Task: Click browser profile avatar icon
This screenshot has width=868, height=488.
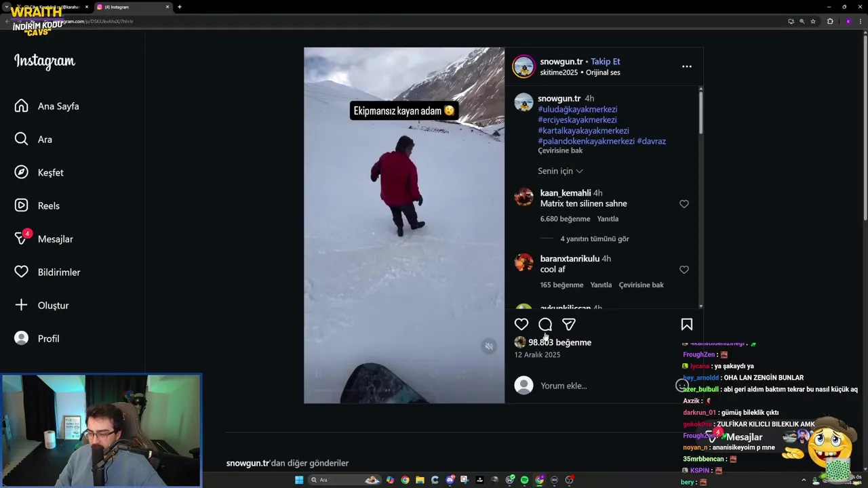Action: (x=848, y=21)
